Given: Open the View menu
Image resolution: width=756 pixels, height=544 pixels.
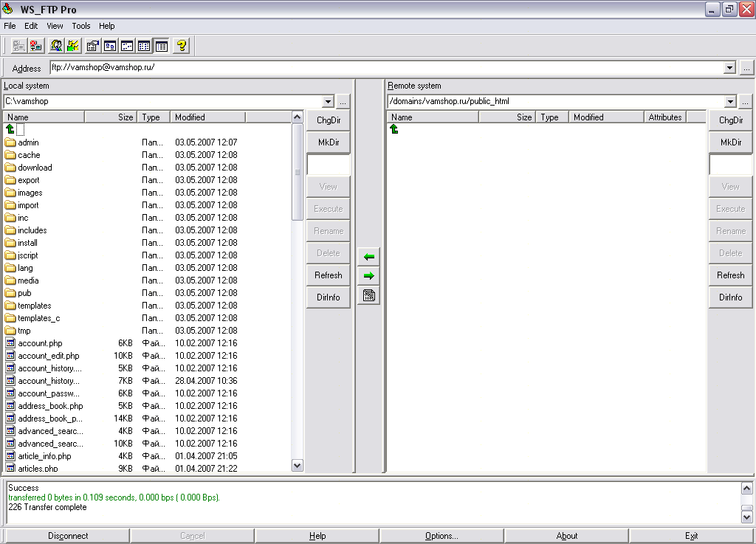Looking at the screenshot, I should tap(55, 26).
